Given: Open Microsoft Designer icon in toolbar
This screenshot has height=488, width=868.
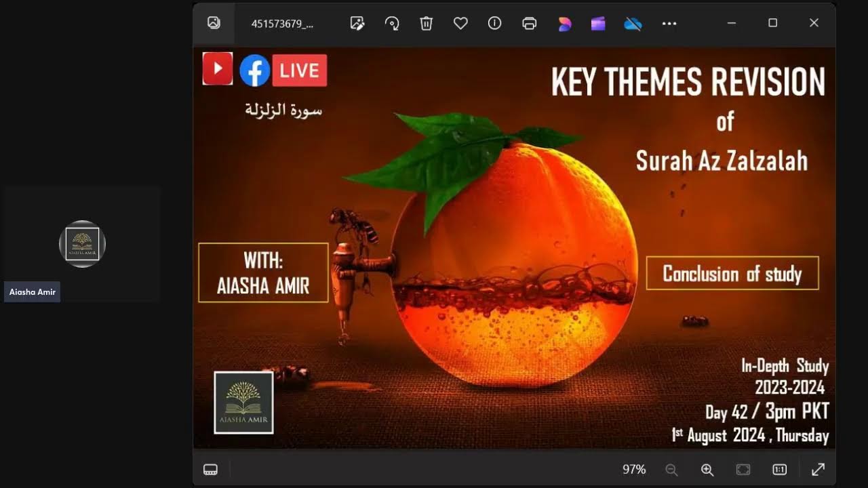Looking at the screenshot, I should click(564, 24).
